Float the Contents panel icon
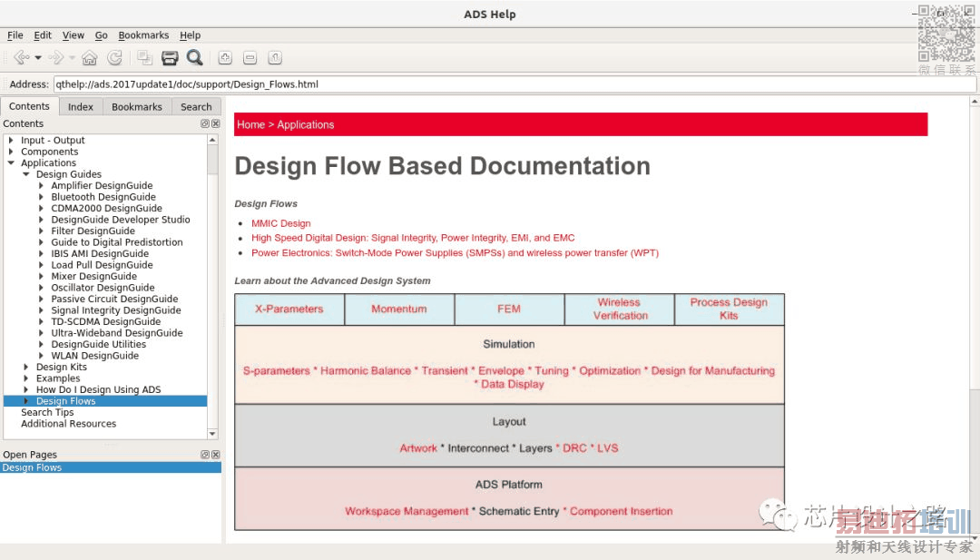This screenshot has height=560, width=980. [204, 123]
